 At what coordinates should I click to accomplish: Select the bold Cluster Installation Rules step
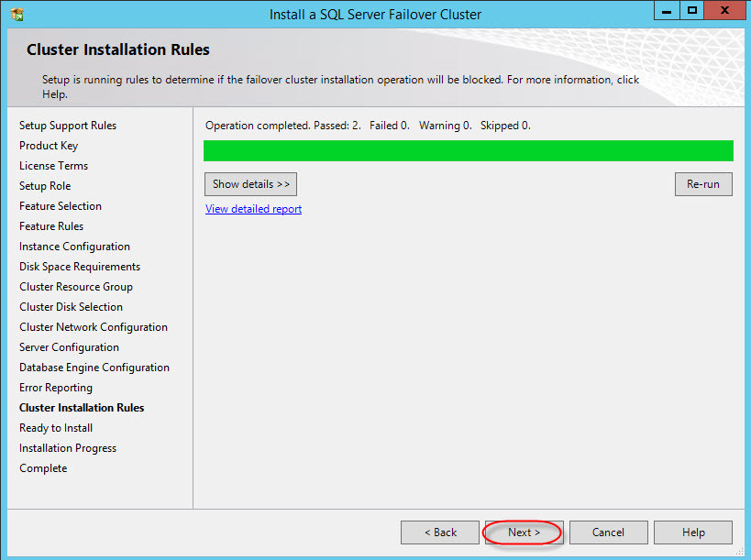[x=82, y=408]
